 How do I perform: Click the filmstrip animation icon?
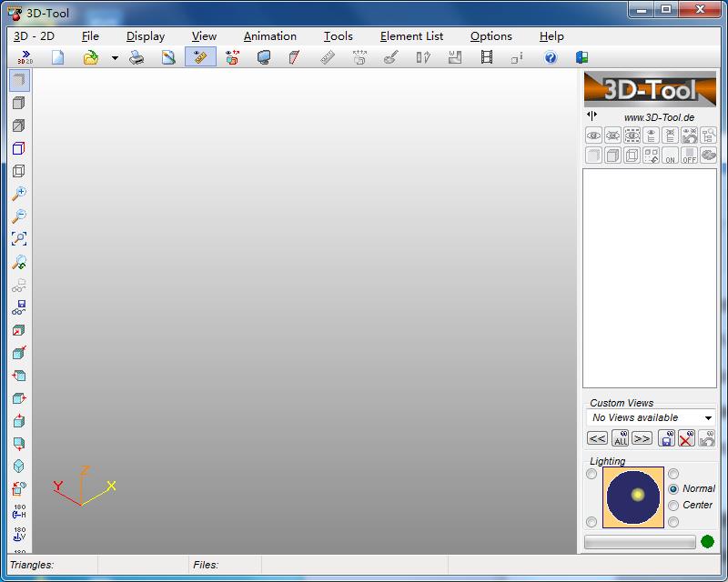point(487,57)
